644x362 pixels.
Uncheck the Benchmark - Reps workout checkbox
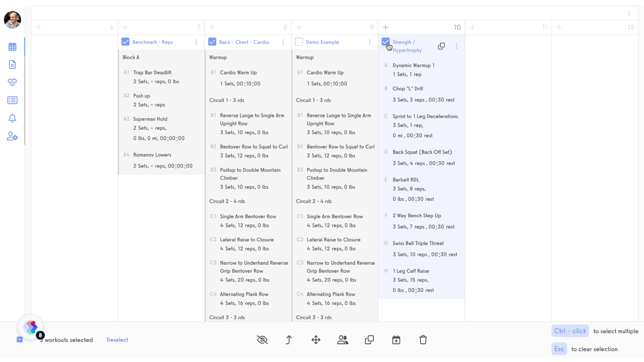point(125,42)
